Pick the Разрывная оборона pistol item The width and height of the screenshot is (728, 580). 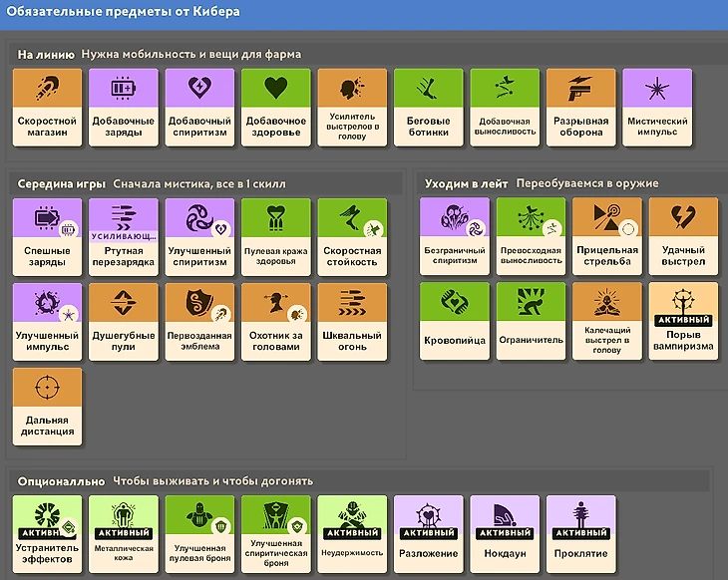tap(580, 108)
